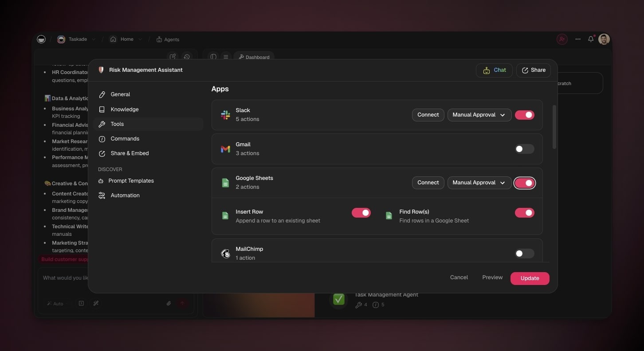Click the add member icon in header
Image resolution: width=644 pixels, height=351 pixels.
[x=562, y=39]
